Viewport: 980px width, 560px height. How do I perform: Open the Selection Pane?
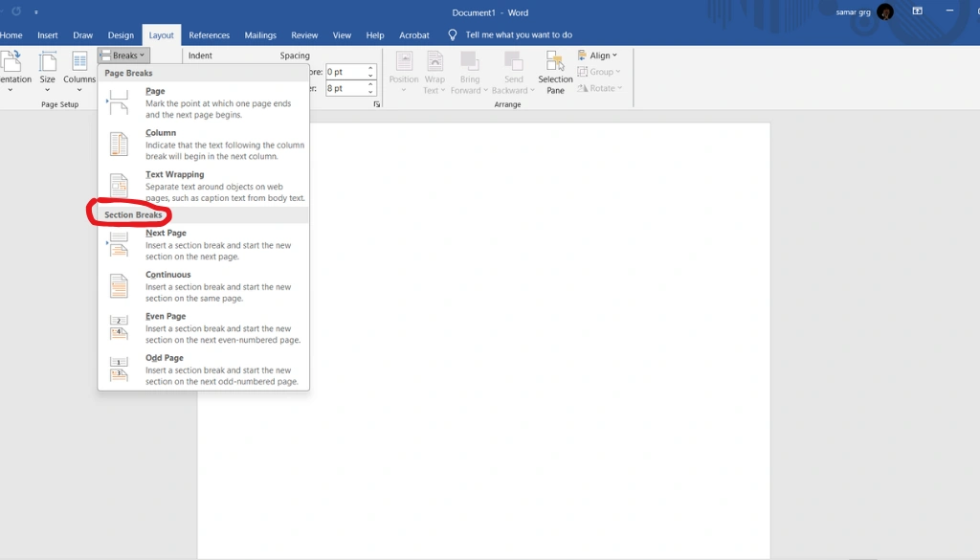(x=555, y=73)
